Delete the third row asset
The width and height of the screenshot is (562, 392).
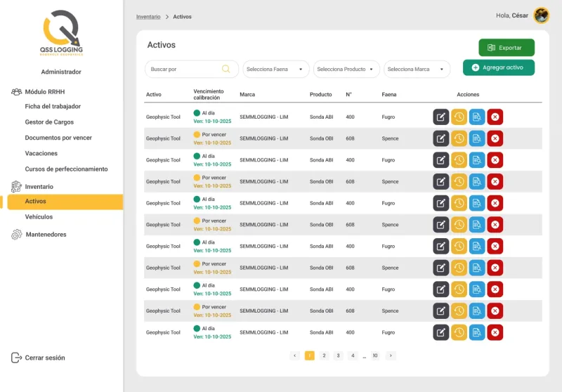495,159
